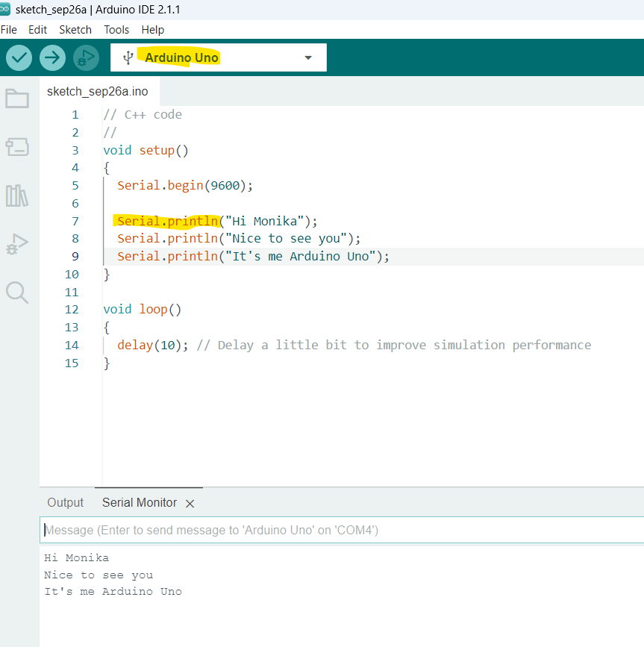The image size is (644, 647).
Task: Select the Serial Monitor tab
Action: (140, 502)
